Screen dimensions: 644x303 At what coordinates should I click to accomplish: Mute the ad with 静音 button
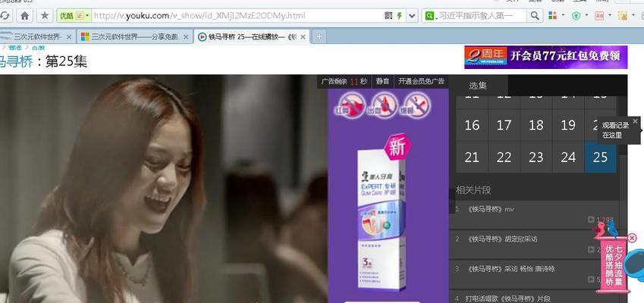(x=382, y=81)
